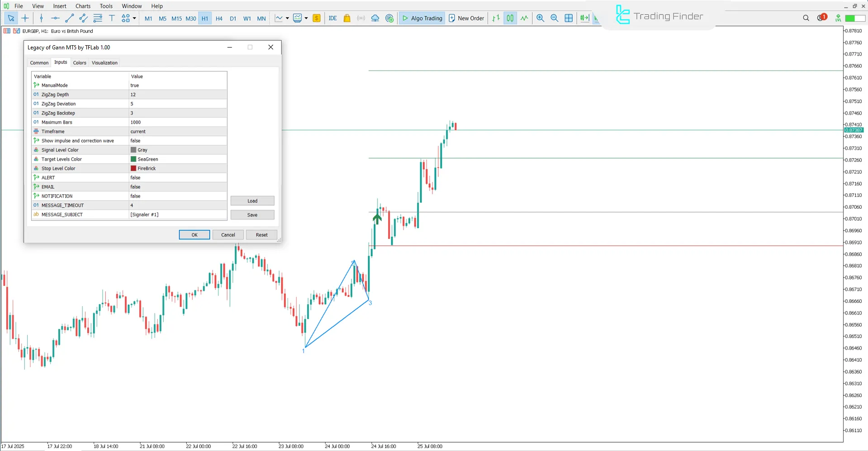
Task: Switch to the Colors tab
Action: point(80,62)
